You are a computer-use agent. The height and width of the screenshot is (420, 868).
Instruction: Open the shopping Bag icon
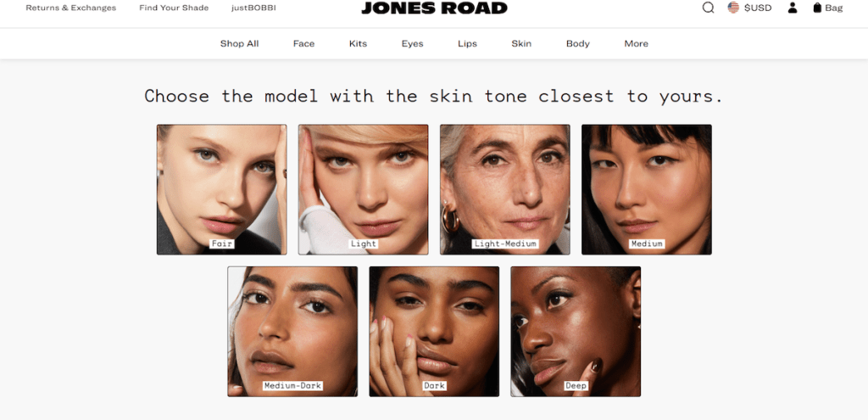click(x=817, y=8)
